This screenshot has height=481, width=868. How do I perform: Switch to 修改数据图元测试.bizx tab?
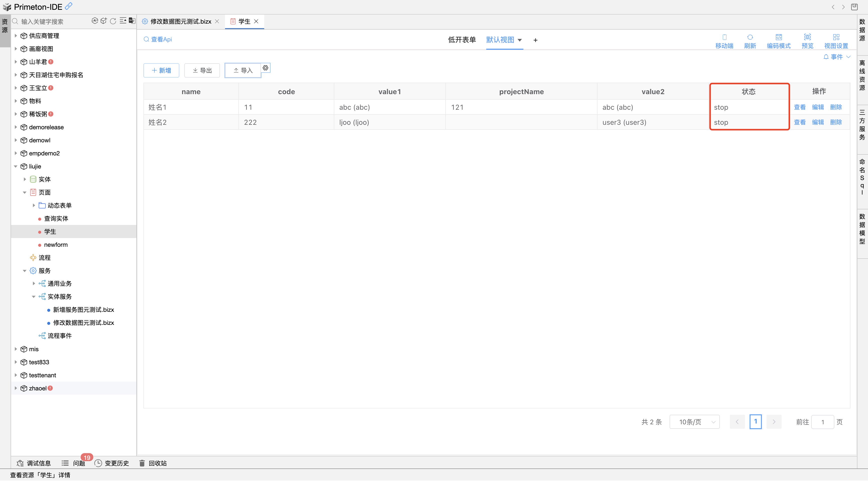tap(180, 22)
